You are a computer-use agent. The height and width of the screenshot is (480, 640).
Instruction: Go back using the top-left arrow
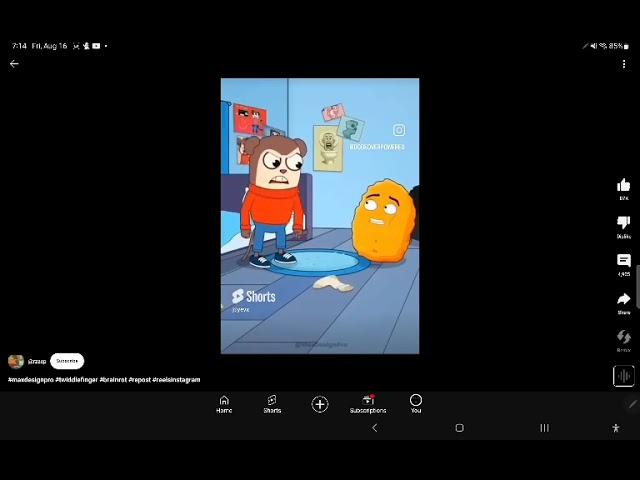tap(14, 64)
